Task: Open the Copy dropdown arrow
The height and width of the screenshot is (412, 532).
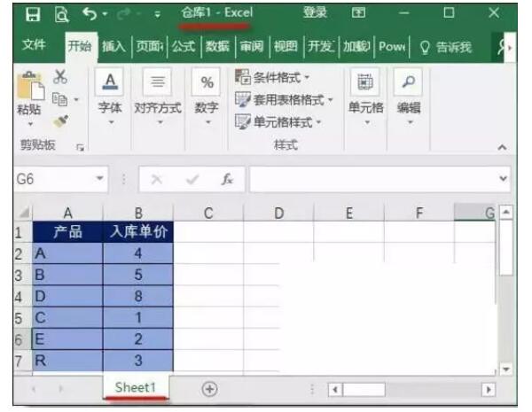Action: pos(76,99)
